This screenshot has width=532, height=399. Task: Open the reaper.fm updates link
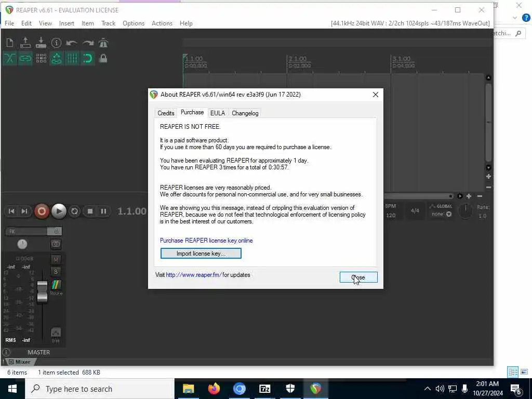point(194,275)
